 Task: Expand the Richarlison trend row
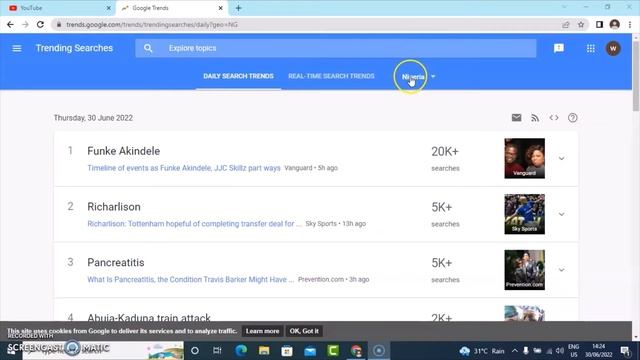[x=562, y=214]
